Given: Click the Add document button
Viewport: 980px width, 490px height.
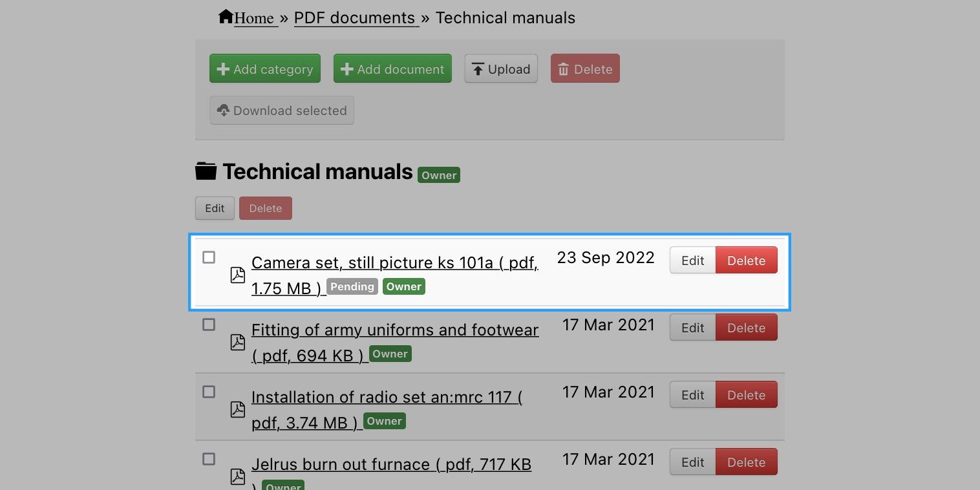Looking at the screenshot, I should pos(392,69).
